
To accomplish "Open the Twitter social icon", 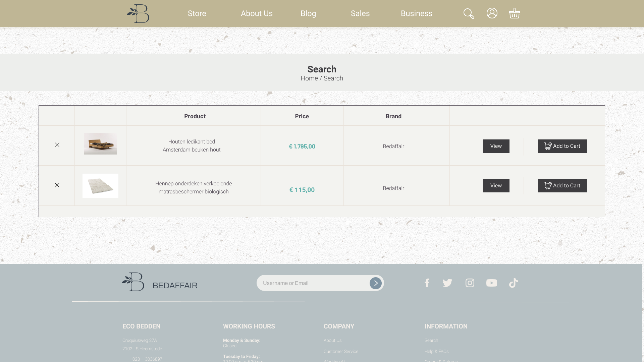I will click(x=447, y=283).
